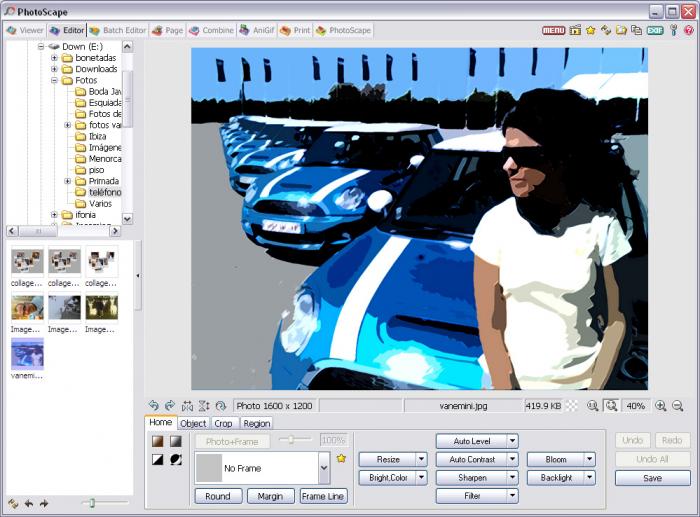Click the yellow star beside frame selector
The image size is (700, 517).
(x=341, y=459)
